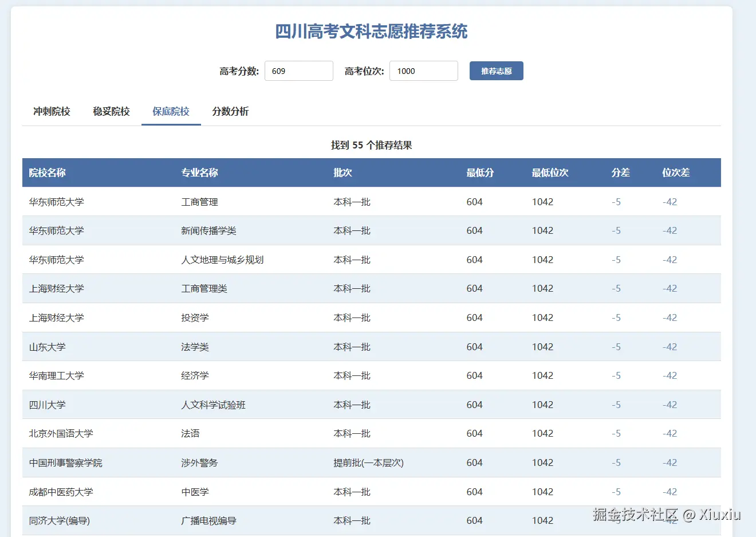Click 上海财经大学 in the 投资学 row

57,318
